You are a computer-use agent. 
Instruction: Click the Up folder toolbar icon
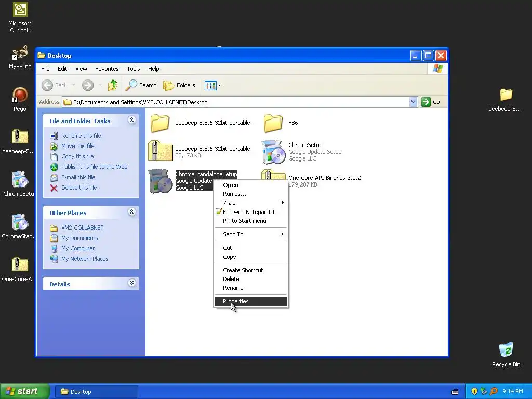tap(113, 85)
